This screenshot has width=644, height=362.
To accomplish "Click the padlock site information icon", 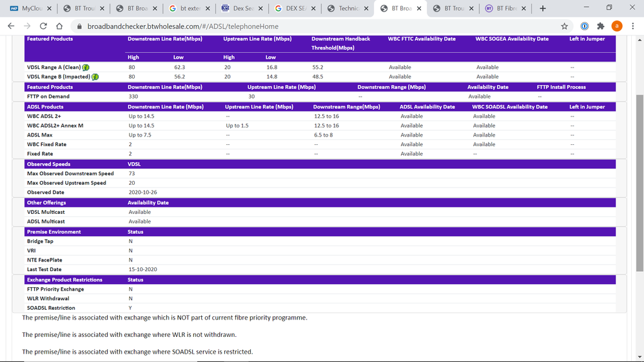I will coord(79,26).
